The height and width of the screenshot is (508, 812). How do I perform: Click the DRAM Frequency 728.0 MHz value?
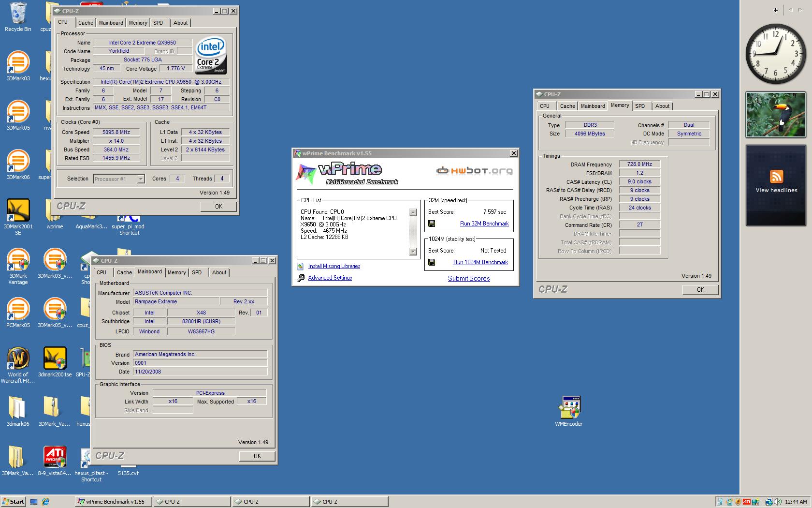click(x=639, y=164)
